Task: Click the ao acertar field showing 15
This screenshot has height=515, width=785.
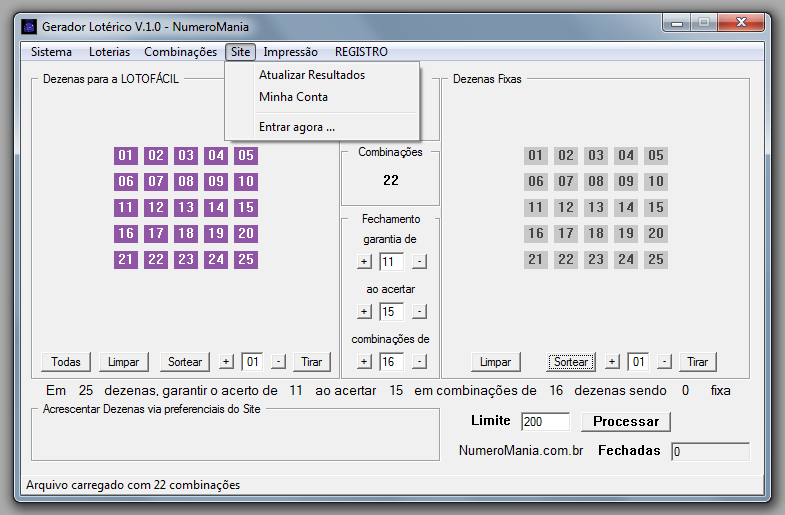Action: [x=391, y=311]
